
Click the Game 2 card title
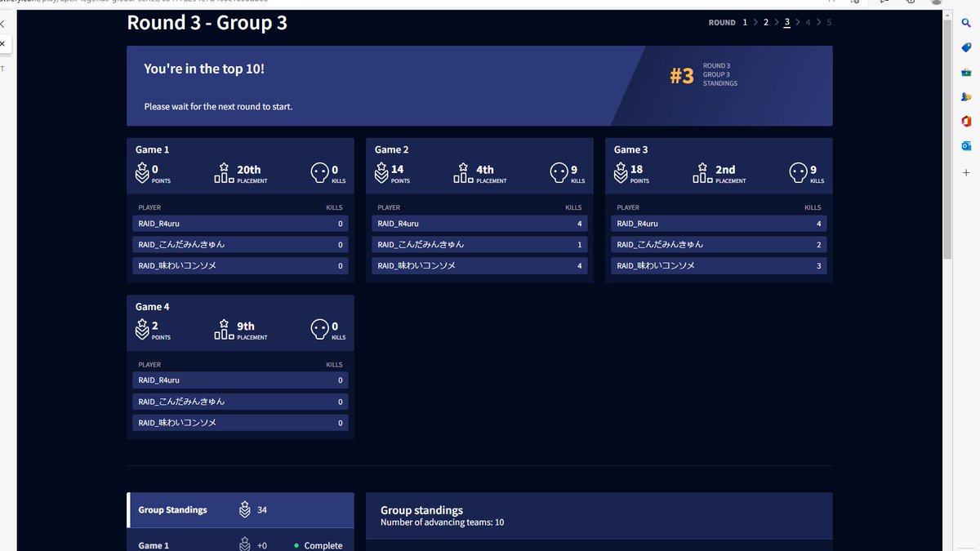[x=392, y=149]
